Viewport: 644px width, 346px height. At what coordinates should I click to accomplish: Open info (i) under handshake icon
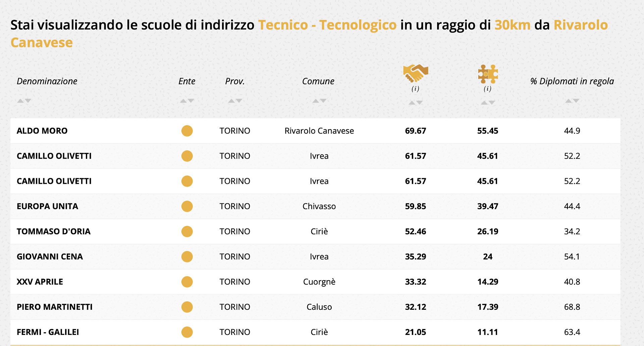[415, 89]
